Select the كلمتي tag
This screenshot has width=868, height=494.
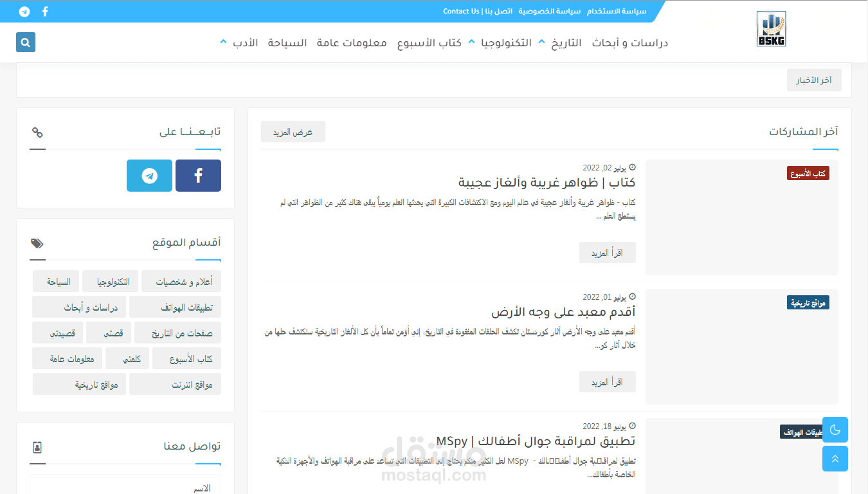click(127, 358)
